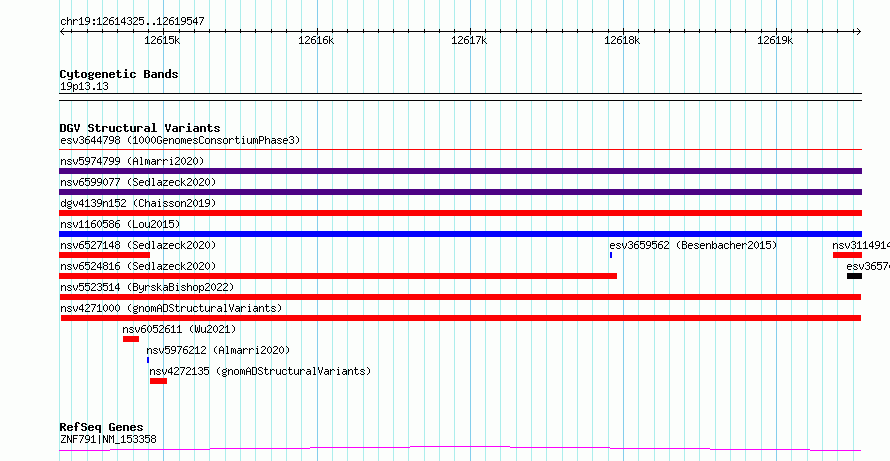Click the black variant bar at right edge

tap(854, 276)
